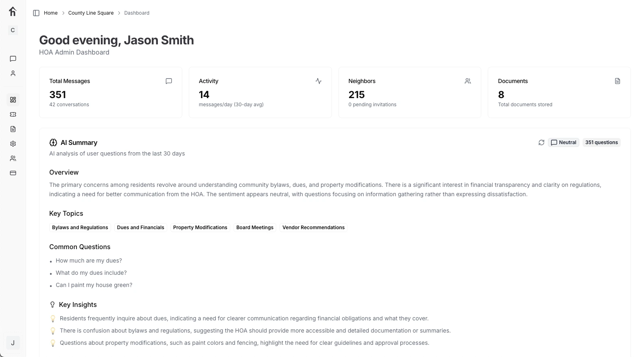Refresh the AI Summary analysis
Screen dimensions: 644x357
541,142
